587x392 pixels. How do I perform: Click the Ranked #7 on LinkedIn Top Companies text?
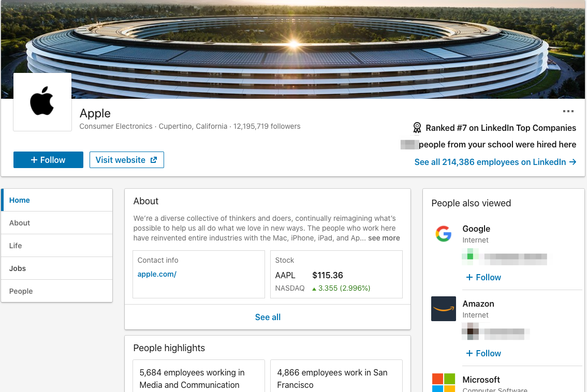click(x=501, y=128)
